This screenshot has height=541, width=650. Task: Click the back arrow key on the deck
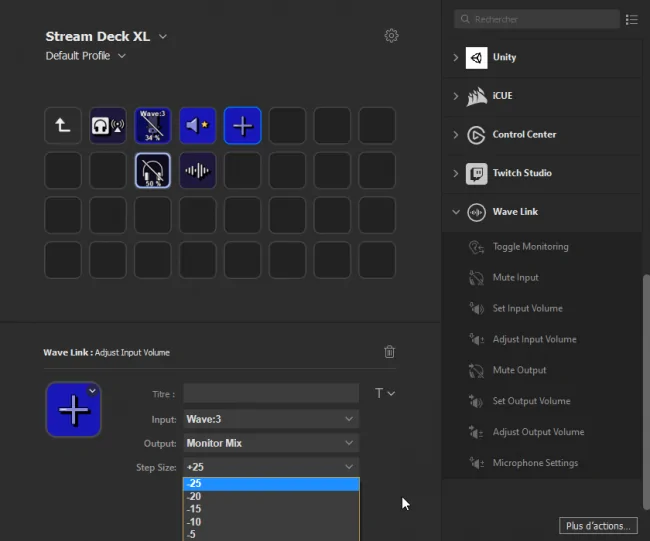(63, 126)
